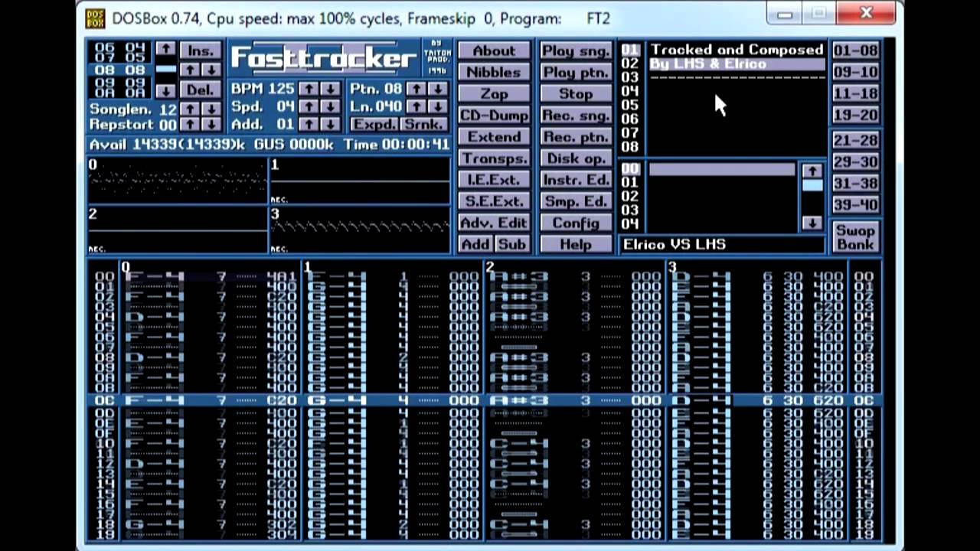The width and height of the screenshot is (980, 551).
Task: Decrease Repstart with its down arrow
Action: tap(211, 125)
